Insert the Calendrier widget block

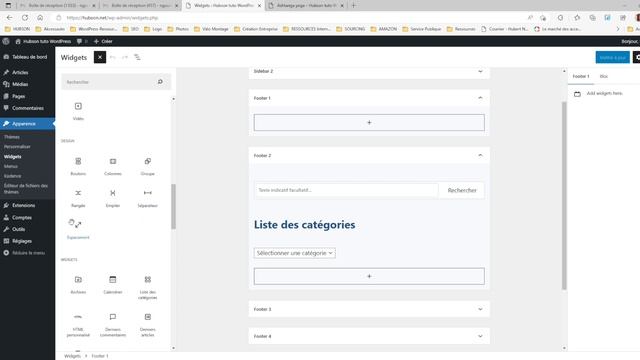tap(113, 284)
